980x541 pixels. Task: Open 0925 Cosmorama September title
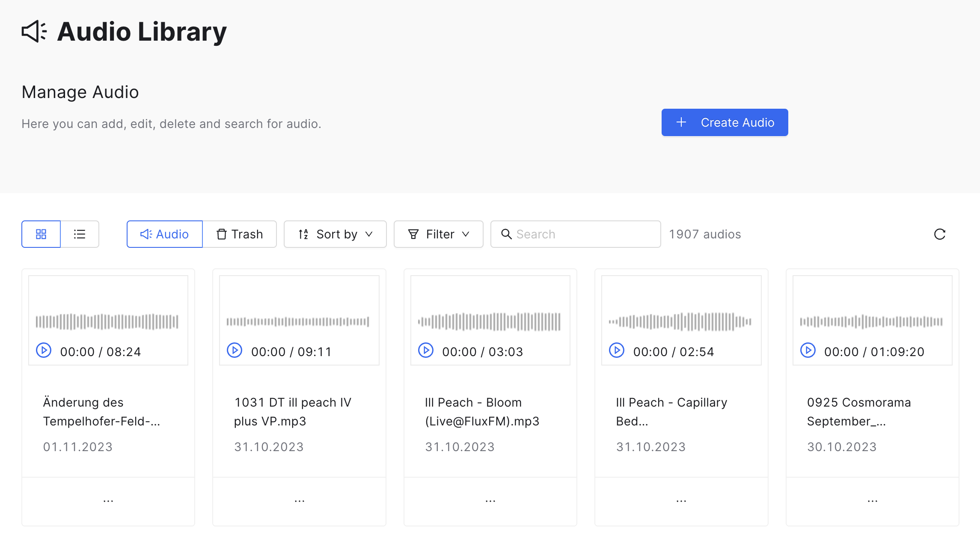point(859,412)
